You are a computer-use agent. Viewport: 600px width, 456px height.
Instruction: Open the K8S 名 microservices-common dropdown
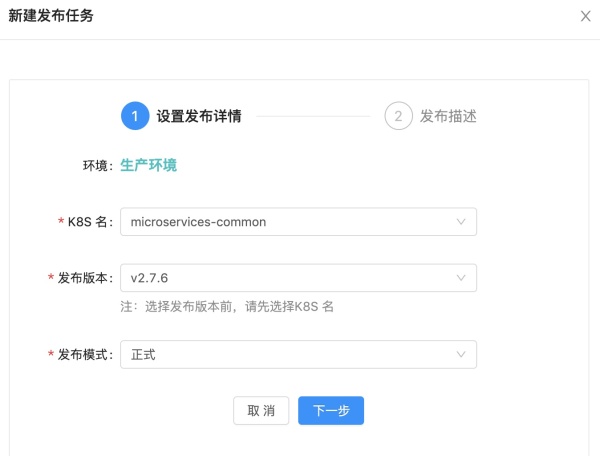tap(298, 222)
